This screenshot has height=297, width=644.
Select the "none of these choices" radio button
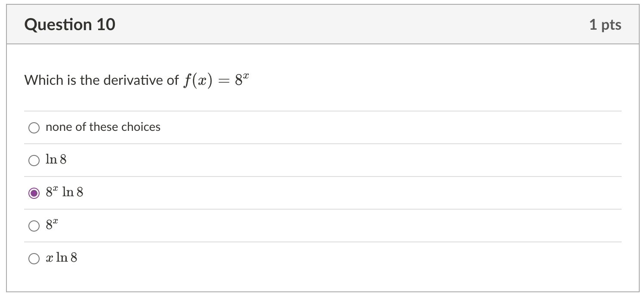pos(34,127)
